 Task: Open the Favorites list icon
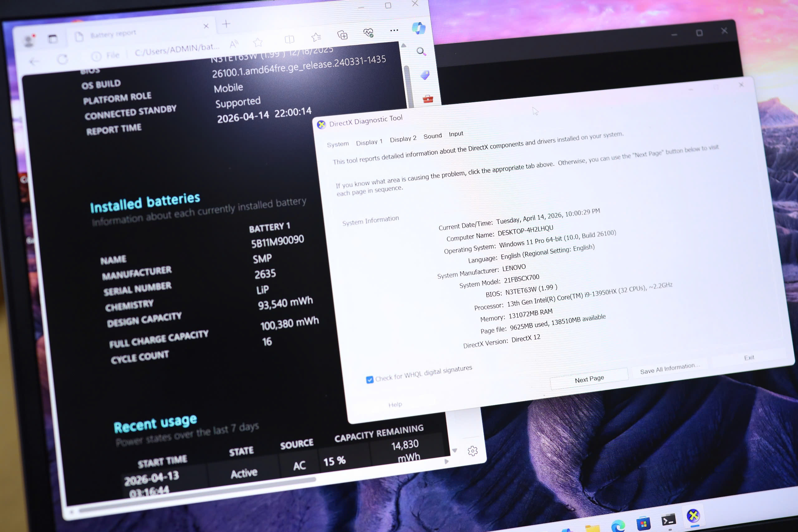pos(316,37)
